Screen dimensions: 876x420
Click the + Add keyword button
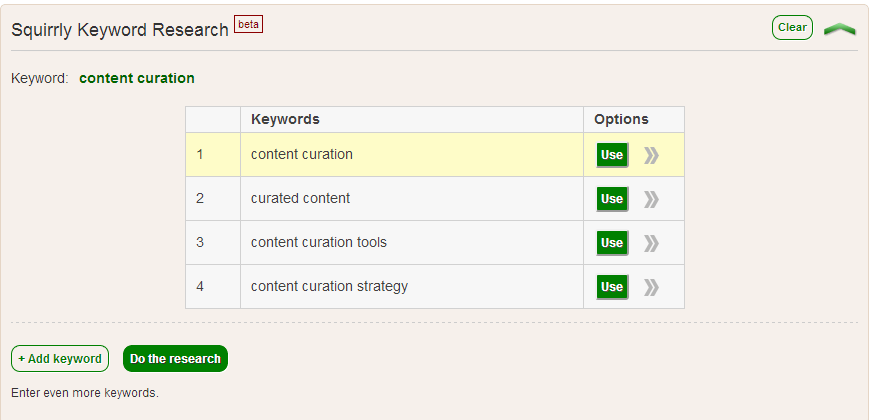[x=60, y=359]
